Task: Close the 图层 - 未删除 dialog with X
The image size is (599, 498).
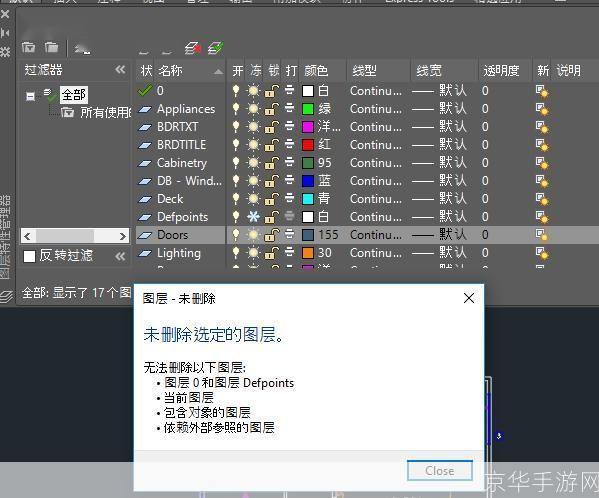Action: [469, 298]
